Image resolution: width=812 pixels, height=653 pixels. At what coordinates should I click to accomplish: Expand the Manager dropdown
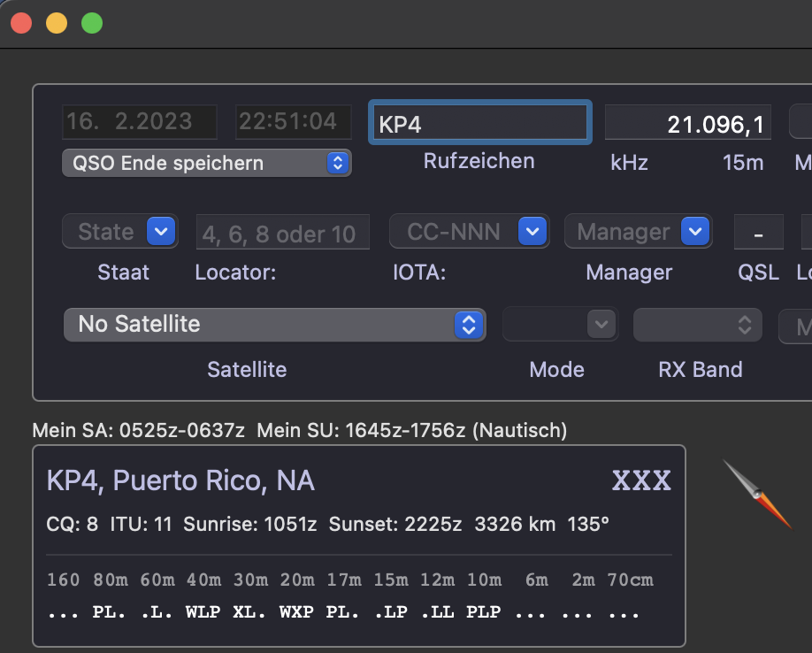(695, 232)
